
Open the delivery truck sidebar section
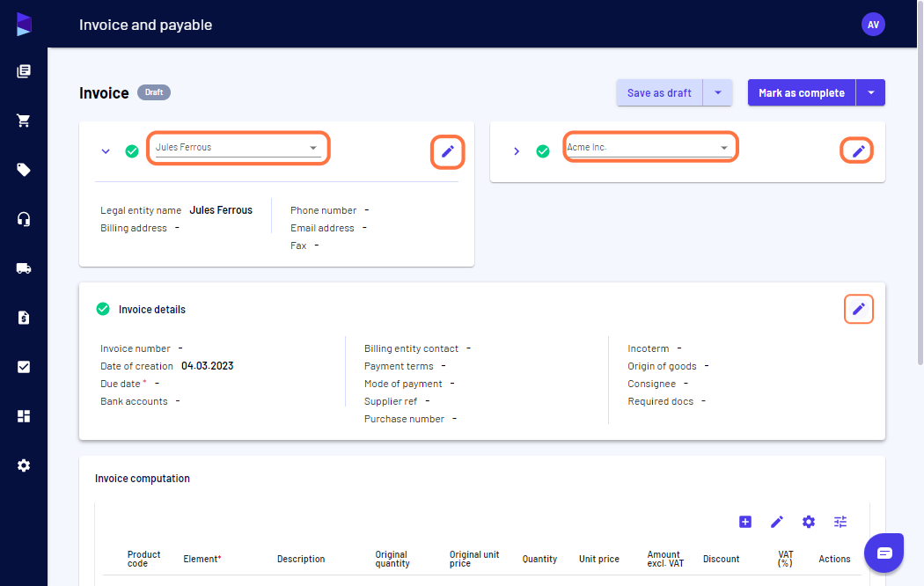(24, 268)
